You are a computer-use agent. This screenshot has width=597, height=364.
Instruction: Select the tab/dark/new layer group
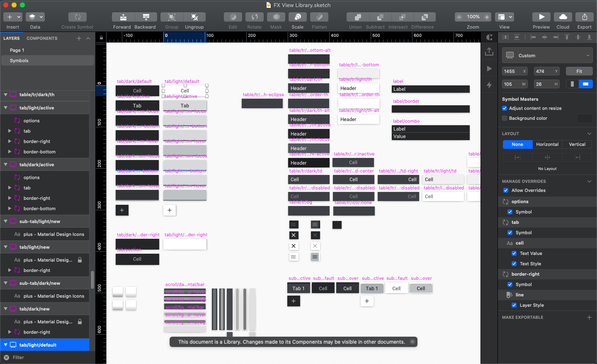[x=45, y=309]
